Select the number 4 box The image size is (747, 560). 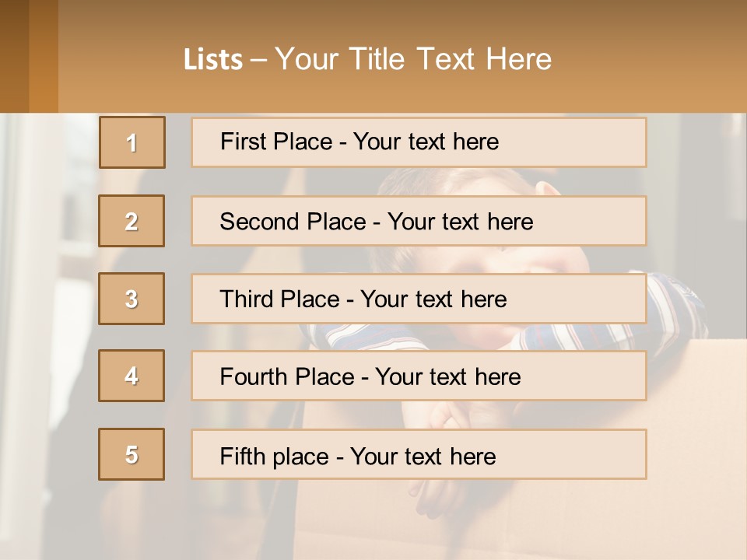click(x=132, y=376)
